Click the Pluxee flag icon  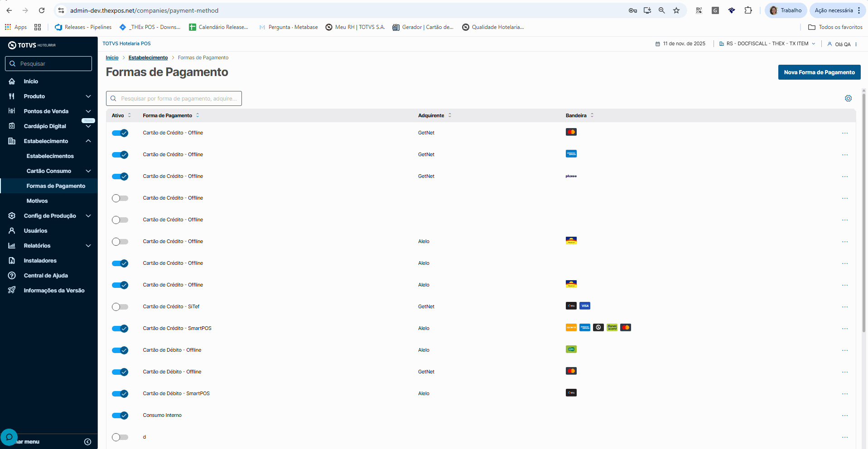[x=571, y=176]
